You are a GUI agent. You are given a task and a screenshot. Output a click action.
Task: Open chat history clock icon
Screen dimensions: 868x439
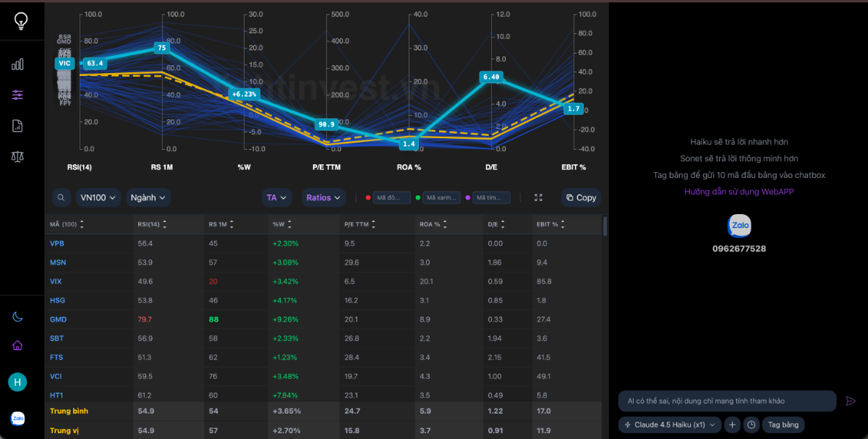click(752, 425)
